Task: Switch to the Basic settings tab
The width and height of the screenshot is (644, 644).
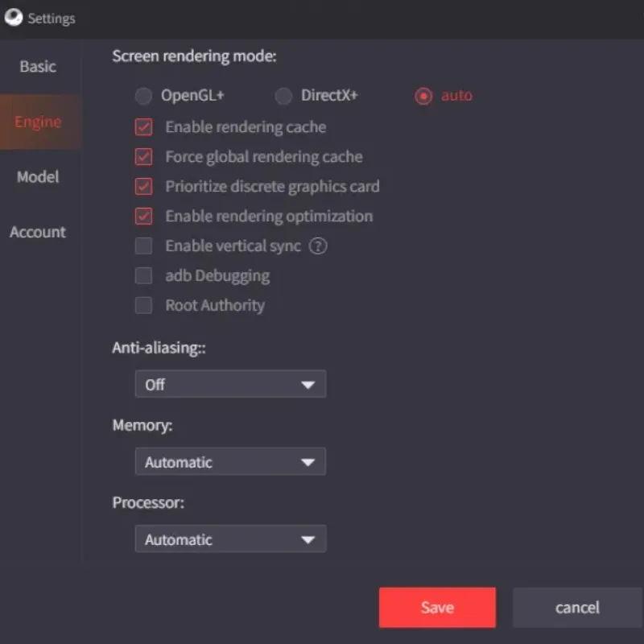Action: (x=38, y=67)
